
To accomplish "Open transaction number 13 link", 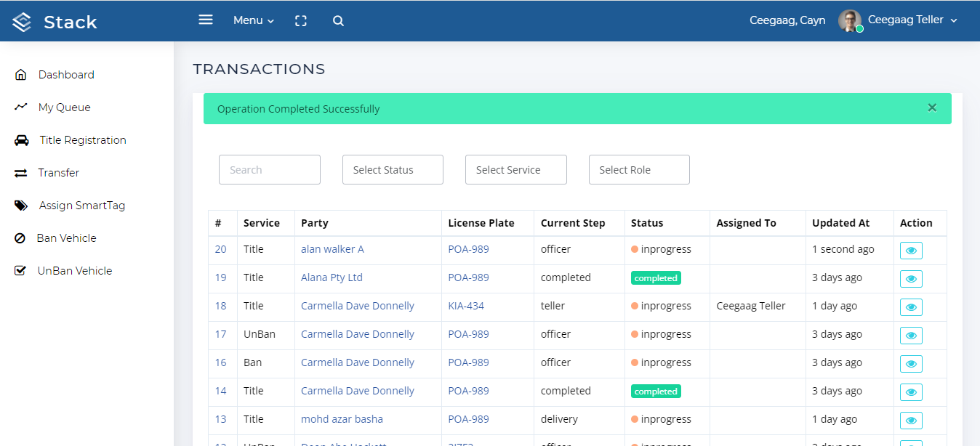I will [x=220, y=419].
